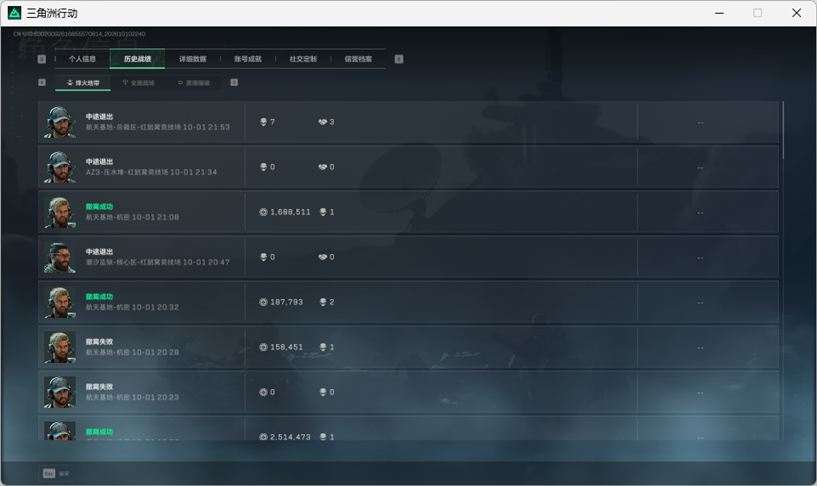This screenshot has height=486, width=817.
Task: Click the skull icon in the 20:47 row
Action: (263, 257)
